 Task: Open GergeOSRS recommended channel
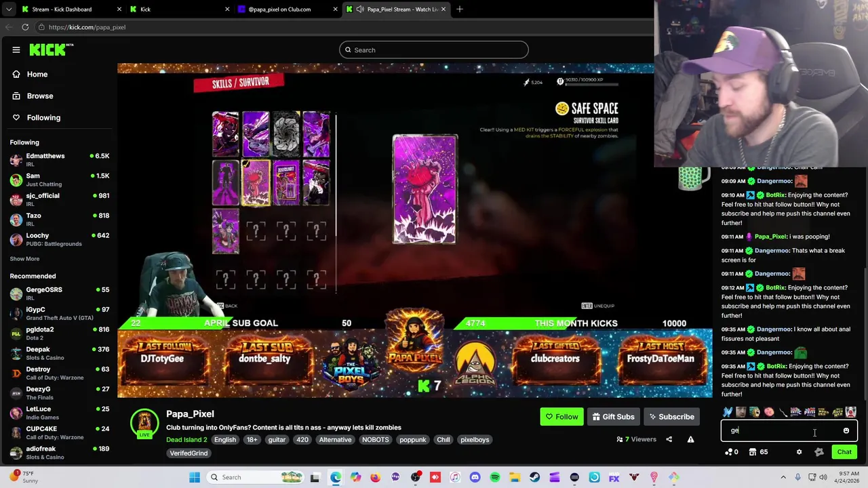coord(60,293)
